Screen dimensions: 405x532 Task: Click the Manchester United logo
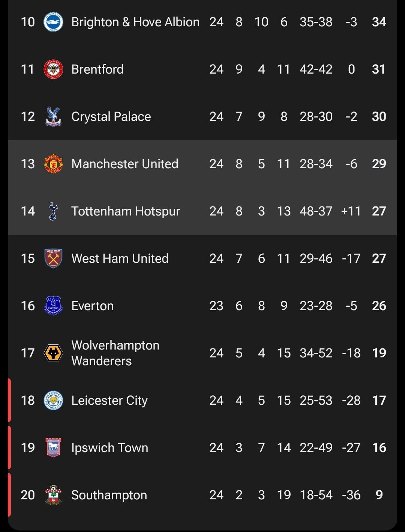click(x=53, y=164)
